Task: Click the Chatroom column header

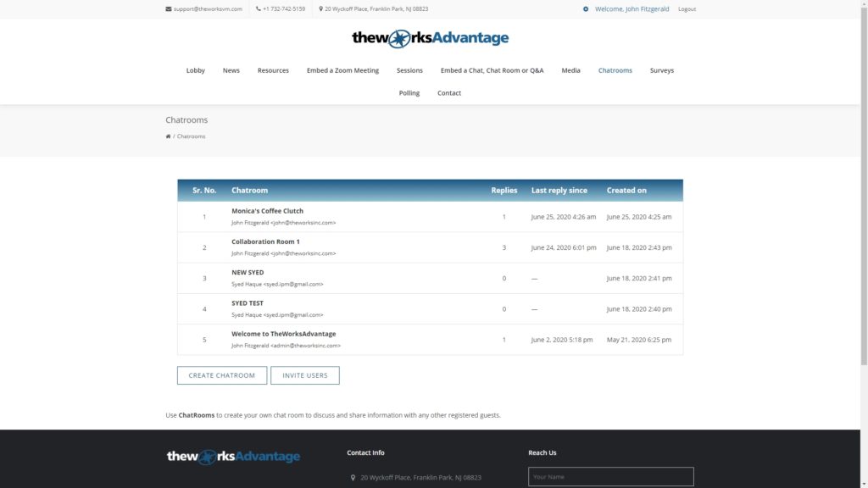Action: pos(250,191)
